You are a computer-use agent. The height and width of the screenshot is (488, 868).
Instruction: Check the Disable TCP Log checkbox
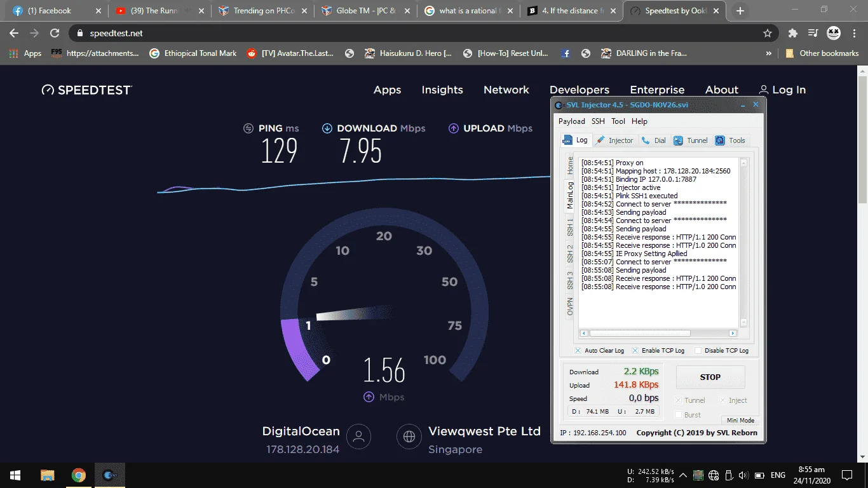[x=698, y=351]
